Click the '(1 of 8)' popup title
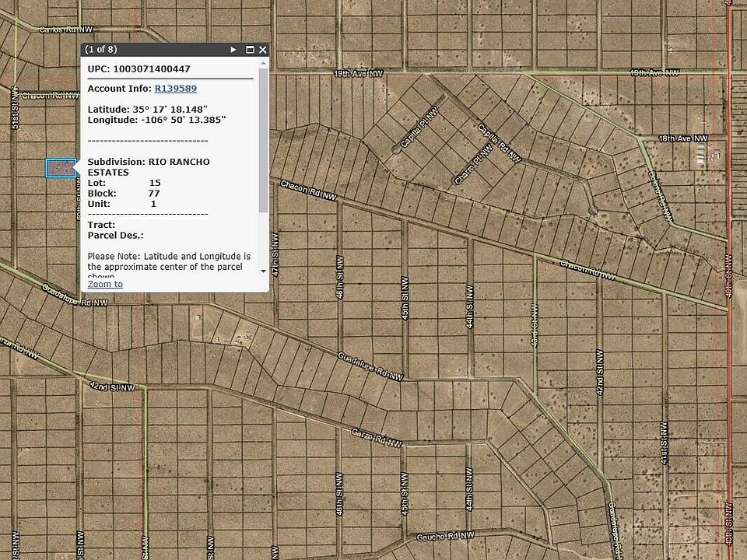The width and height of the screenshot is (747, 560). click(101, 50)
